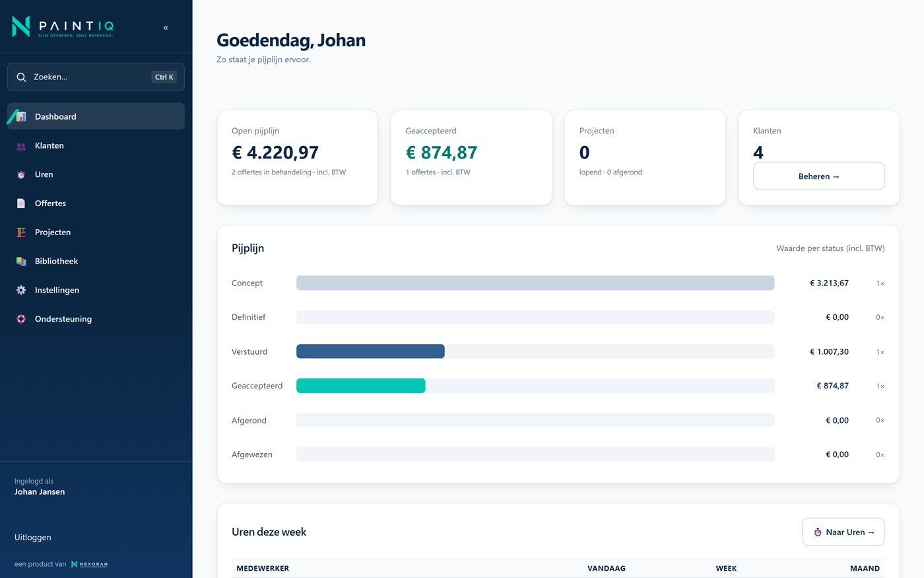924x578 pixels.
Task: Focus the Zoeken search field
Action: tap(96, 77)
